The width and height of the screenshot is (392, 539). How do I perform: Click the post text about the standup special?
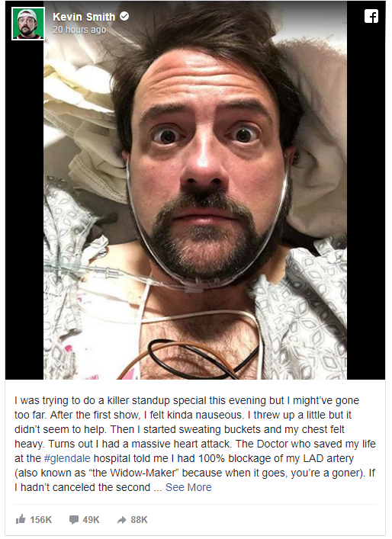pyautogui.click(x=195, y=444)
